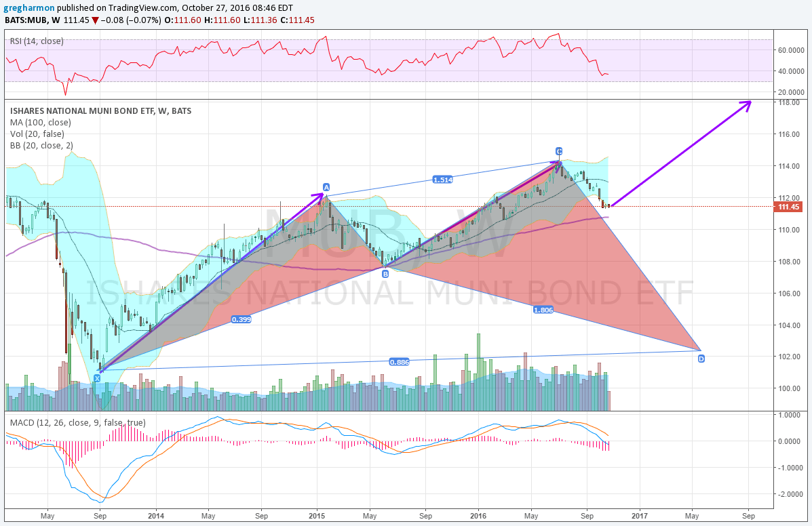Image resolution: width=812 pixels, height=526 pixels.
Task: Select the MACD (12, 26, close, 9) label
Action: [78, 422]
